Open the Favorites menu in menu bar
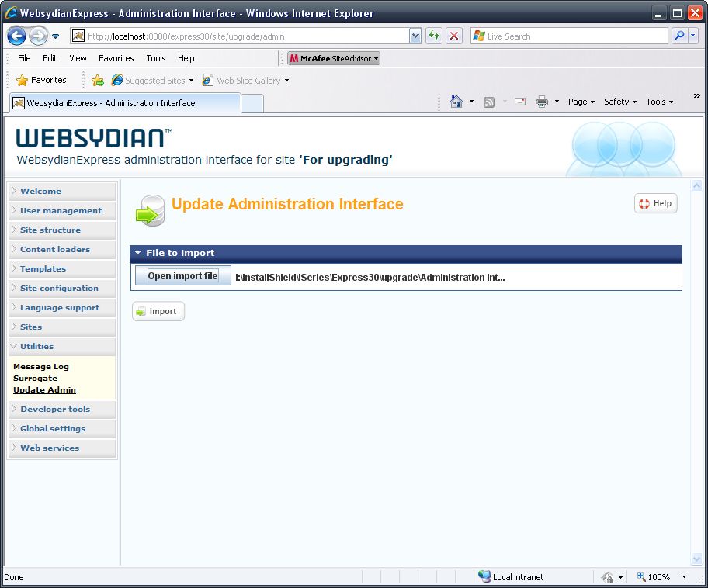This screenshot has width=708, height=588. 116,58
